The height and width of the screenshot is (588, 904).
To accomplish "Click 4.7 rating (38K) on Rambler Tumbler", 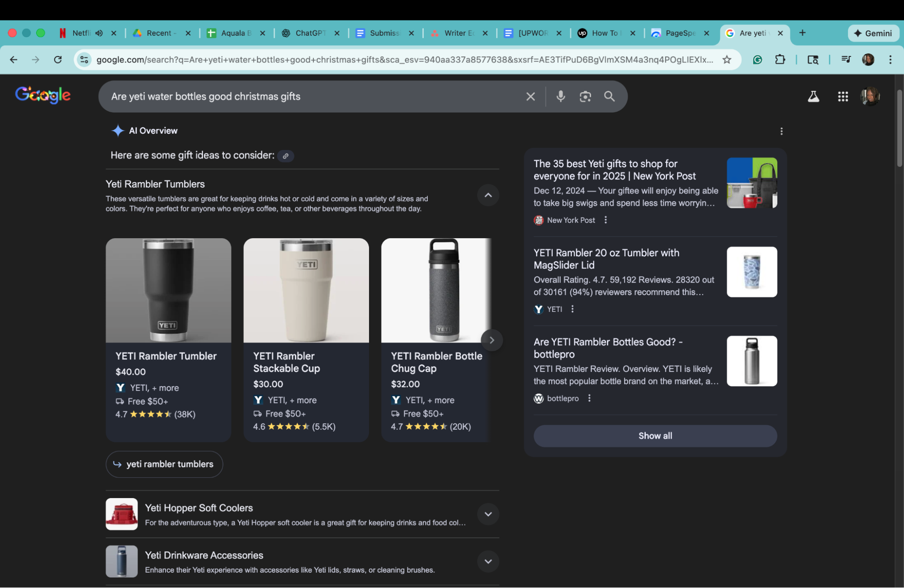I will pos(156,414).
